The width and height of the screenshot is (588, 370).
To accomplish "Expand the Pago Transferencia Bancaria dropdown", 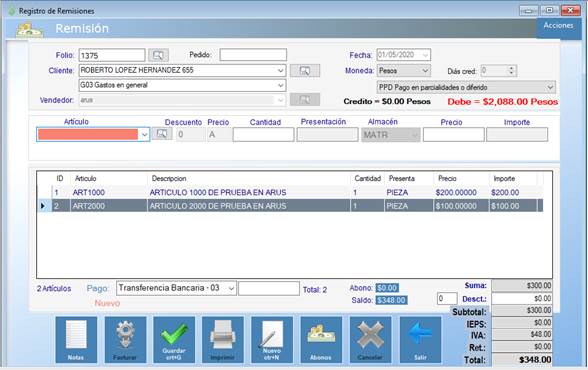I will pos(231,288).
